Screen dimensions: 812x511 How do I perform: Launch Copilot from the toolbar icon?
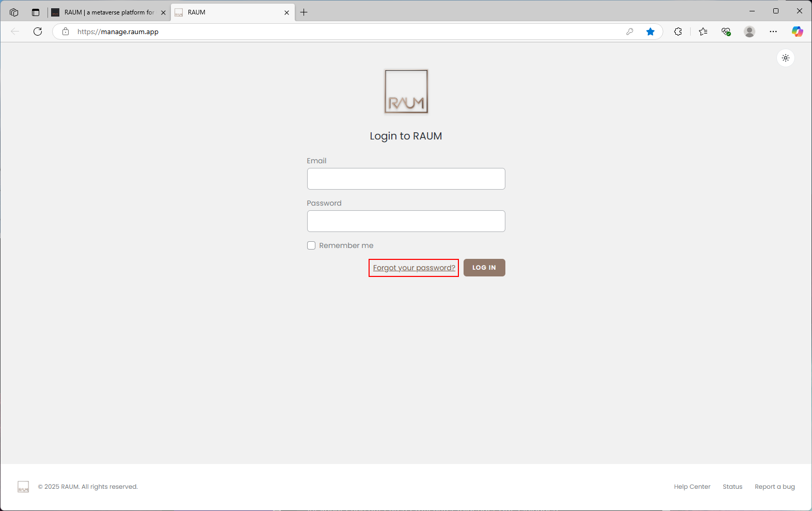pyautogui.click(x=798, y=32)
